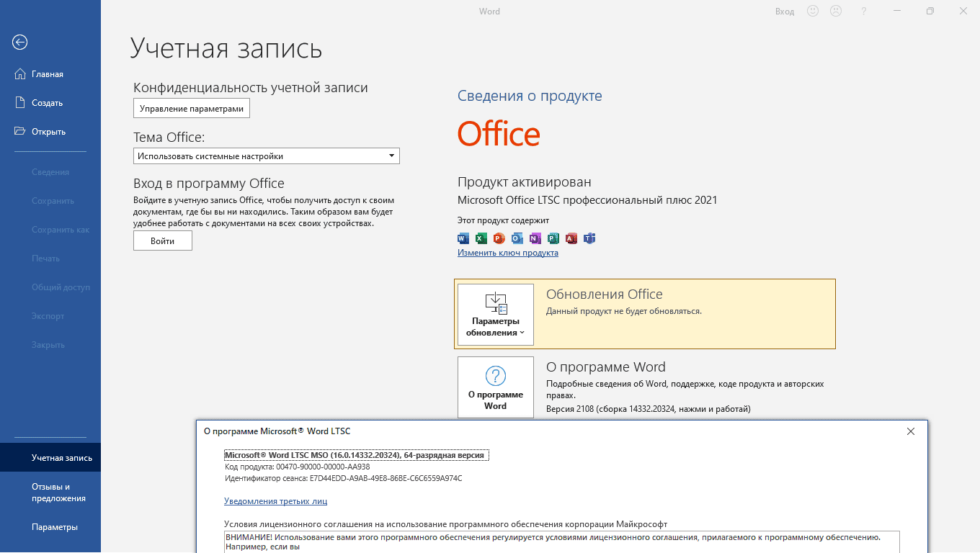Send positive feedback via smiley face icon
This screenshot has height=553, width=980.
pos(813,11)
